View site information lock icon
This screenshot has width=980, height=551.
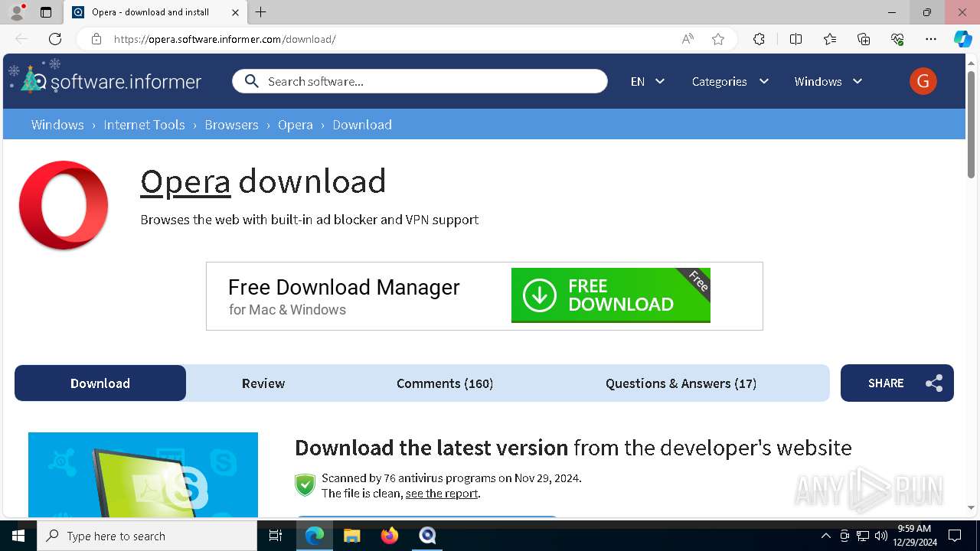pyautogui.click(x=96, y=39)
